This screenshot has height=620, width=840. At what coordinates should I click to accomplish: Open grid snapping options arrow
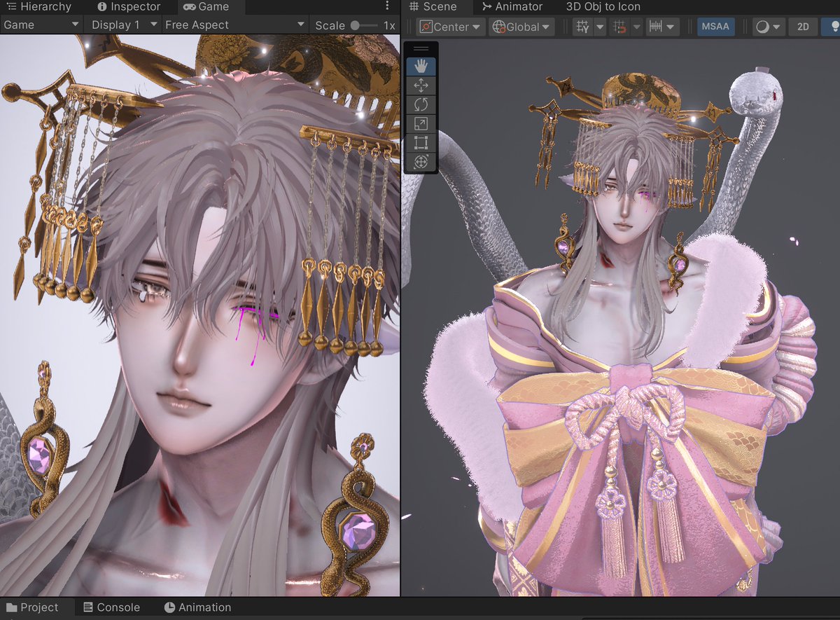point(636,27)
